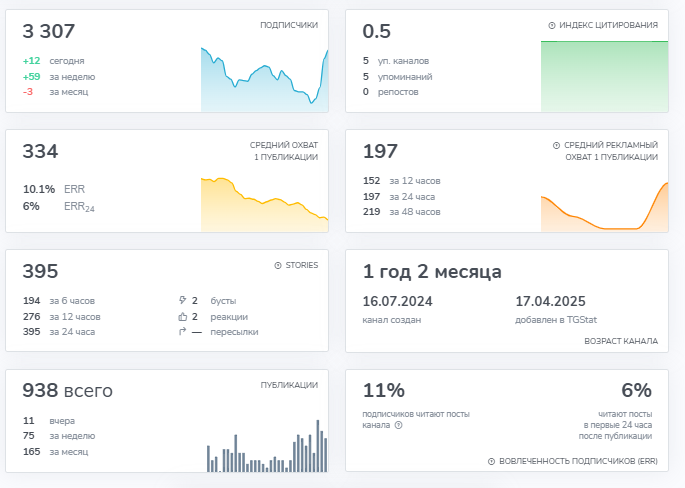
Task: Click the 16.07.2024 channel creation date
Action: click(x=396, y=301)
